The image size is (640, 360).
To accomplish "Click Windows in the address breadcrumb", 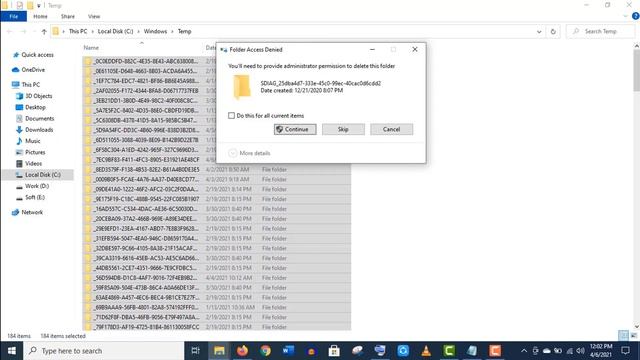I will click(x=155, y=31).
